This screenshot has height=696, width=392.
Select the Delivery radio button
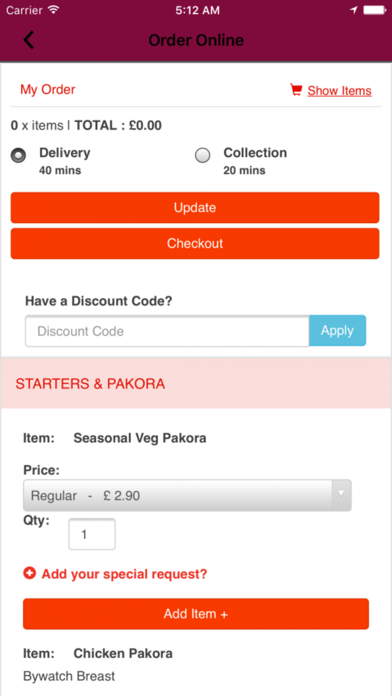coord(19,156)
